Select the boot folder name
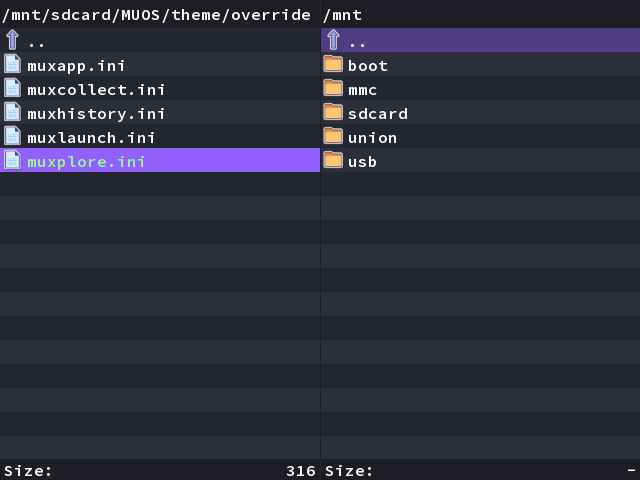This screenshot has height=480, width=640. (x=368, y=66)
